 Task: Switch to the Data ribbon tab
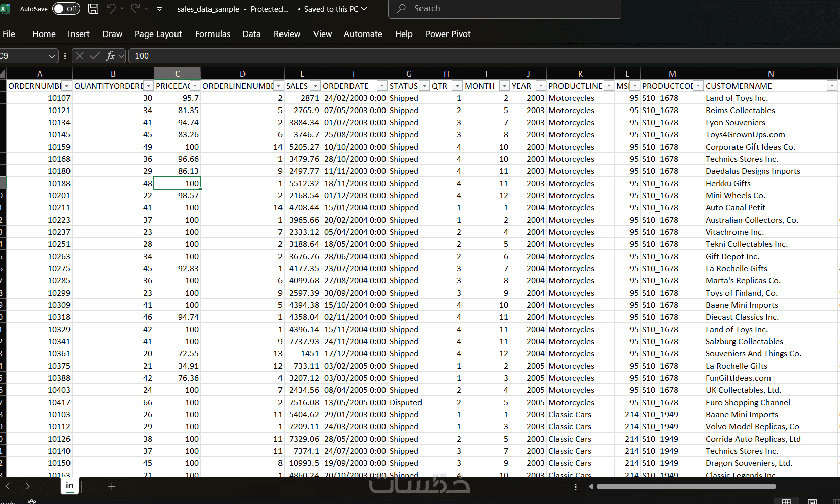coord(251,34)
